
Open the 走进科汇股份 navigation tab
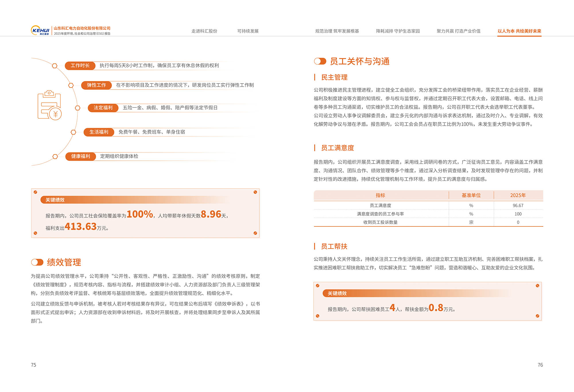(204, 31)
